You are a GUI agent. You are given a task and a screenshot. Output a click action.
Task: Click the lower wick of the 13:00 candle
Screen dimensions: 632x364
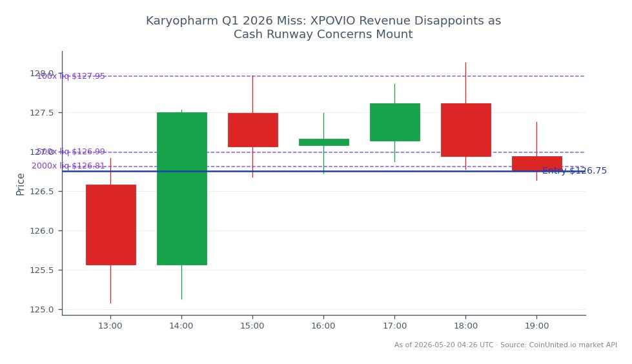111,284
